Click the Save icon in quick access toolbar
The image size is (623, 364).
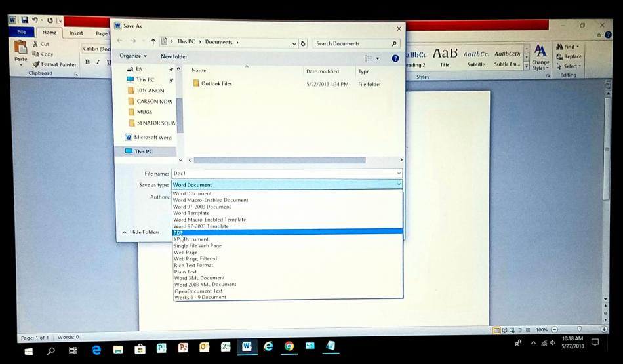pos(25,20)
